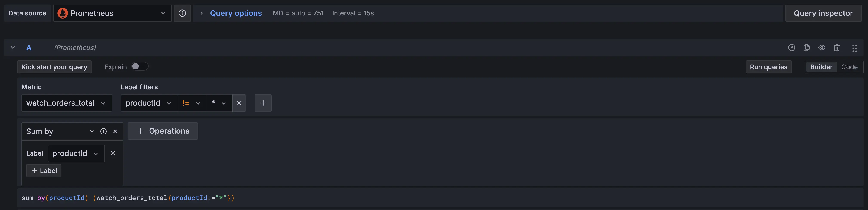Remove the productId label filter
Screen dimensions: 868x210
tap(239, 103)
